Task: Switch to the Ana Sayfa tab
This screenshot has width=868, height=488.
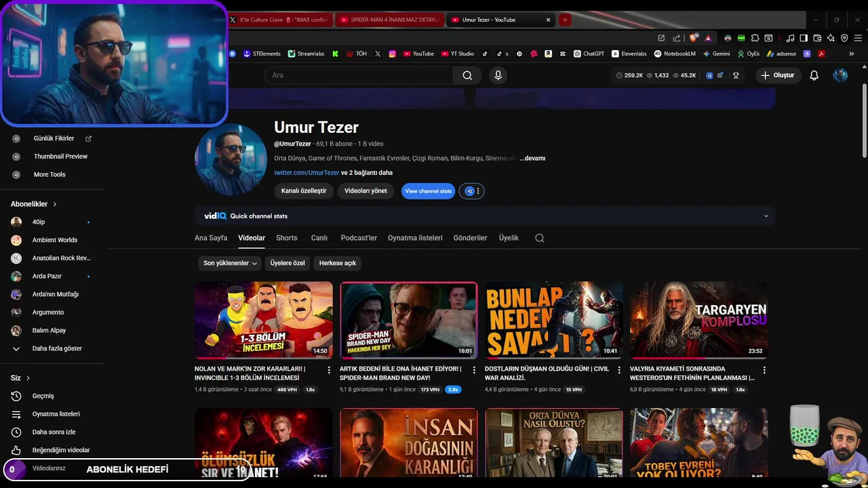Action: [211, 238]
